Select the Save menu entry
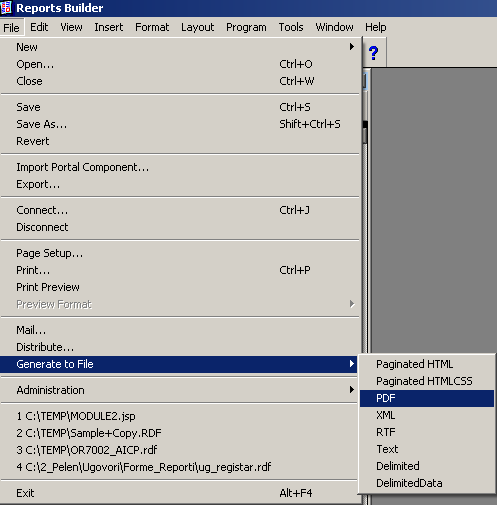Screen dimensions: 497x505 click(x=180, y=107)
